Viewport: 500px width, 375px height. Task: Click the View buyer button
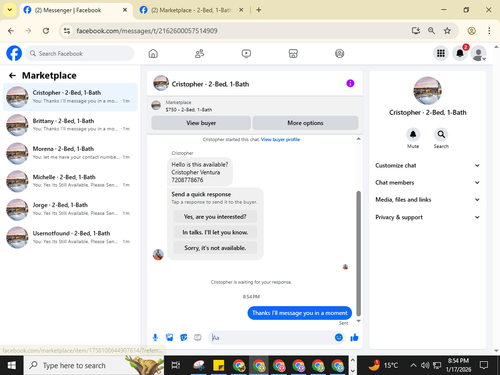click(201, 123)
